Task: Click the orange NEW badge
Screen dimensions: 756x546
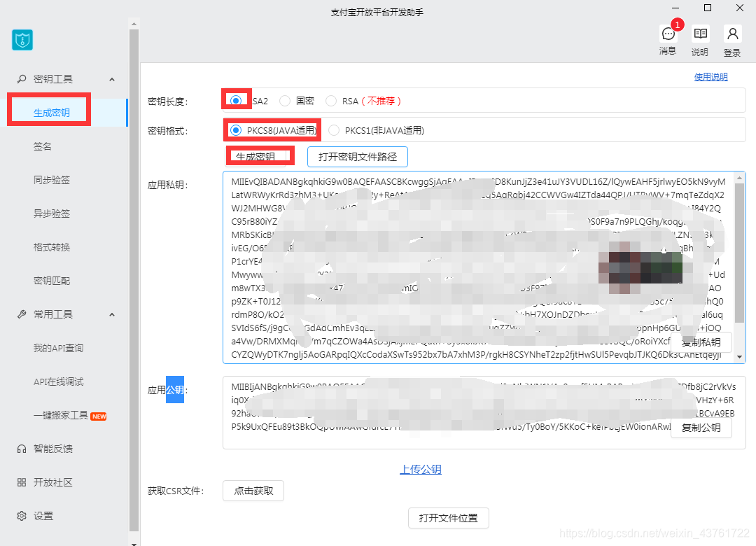Action: tap(99, 416)
